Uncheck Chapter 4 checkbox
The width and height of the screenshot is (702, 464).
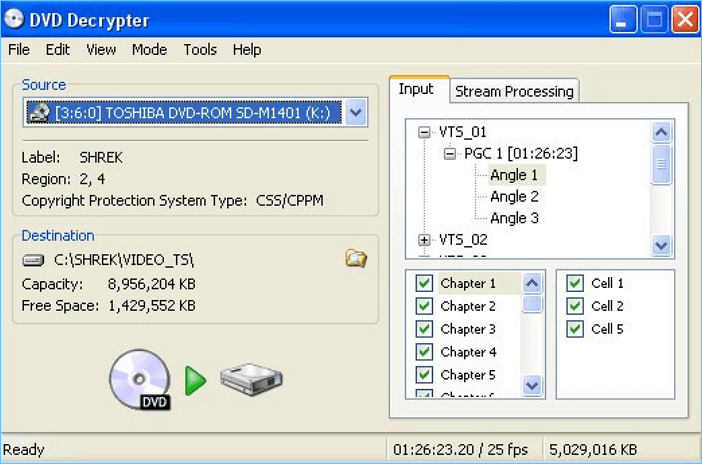(424, 352)
